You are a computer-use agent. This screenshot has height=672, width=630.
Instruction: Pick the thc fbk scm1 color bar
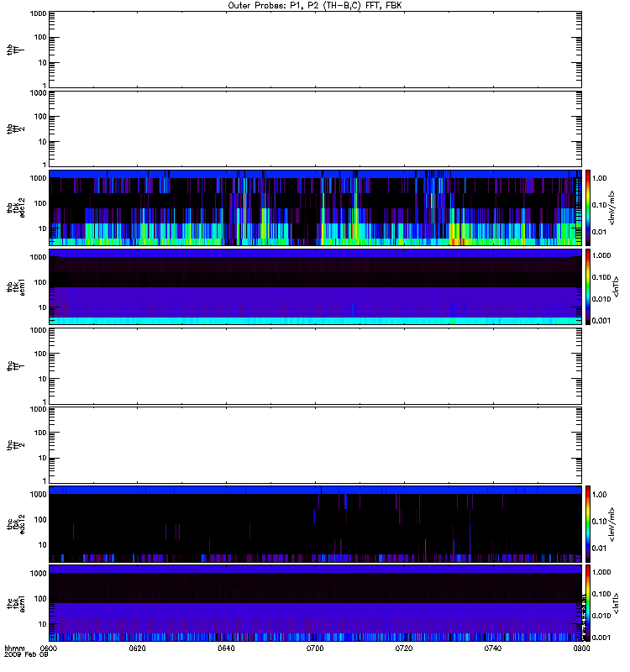coord(588,603)
